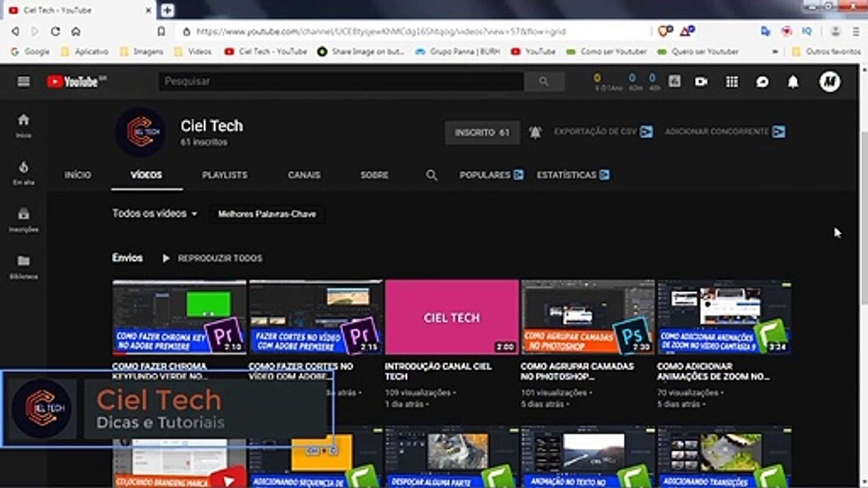This screenshot has height=488, width=868.
Task: Open the Imagens bookmarks folder
Action: pos(142,52)
